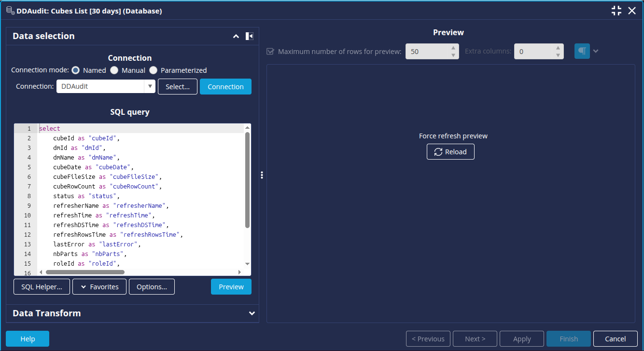644x351 pixels.
Task: Increase preview rows with stepper up arrow
Action: pyautogui.click(x=453, y=48)
